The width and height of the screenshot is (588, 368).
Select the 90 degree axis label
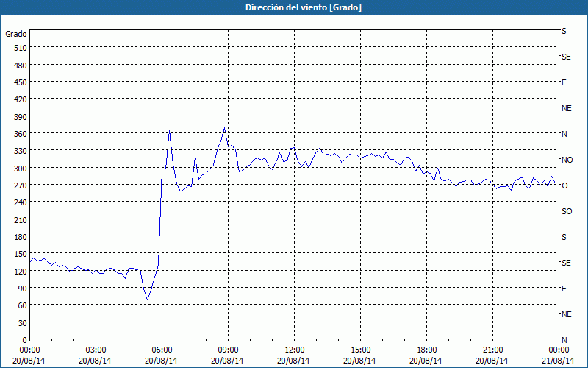23,289
